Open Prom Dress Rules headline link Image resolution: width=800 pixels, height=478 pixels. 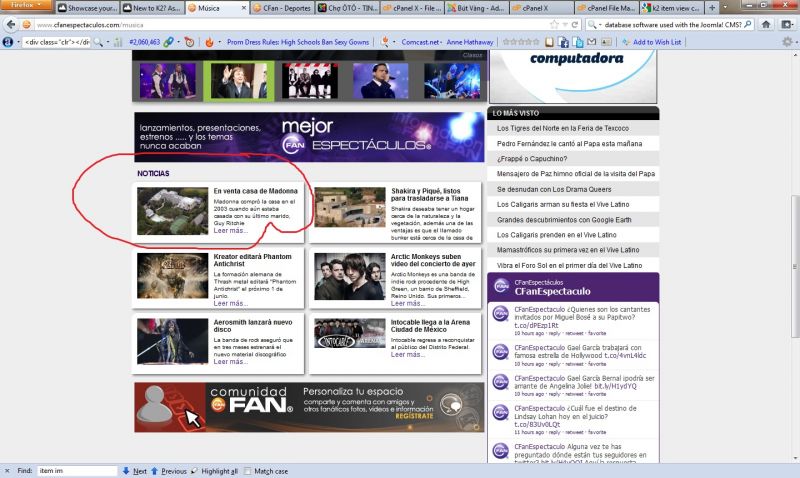tap(298, 42)
